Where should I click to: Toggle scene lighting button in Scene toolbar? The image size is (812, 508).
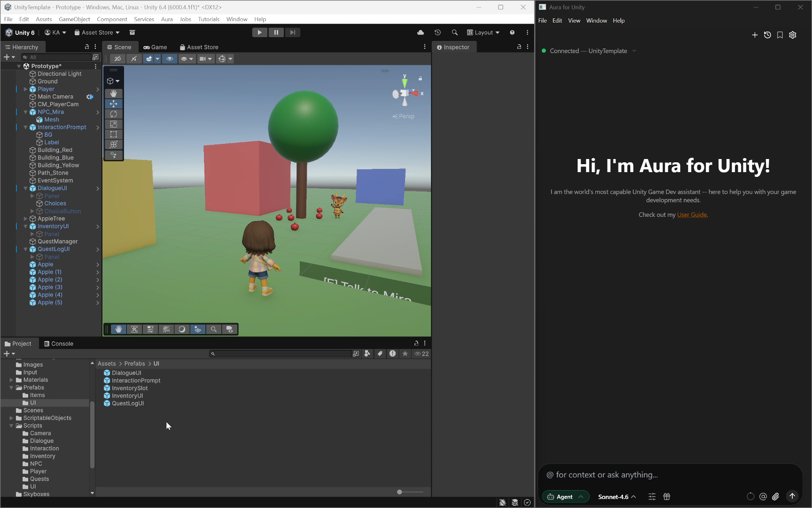[x=134, y=59]
